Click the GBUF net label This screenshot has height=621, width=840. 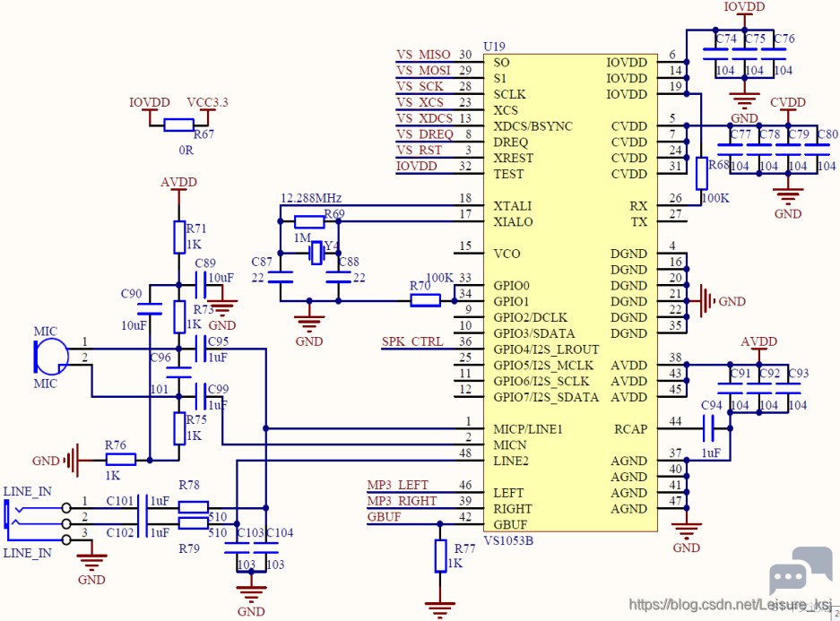[x=384, y=517]
